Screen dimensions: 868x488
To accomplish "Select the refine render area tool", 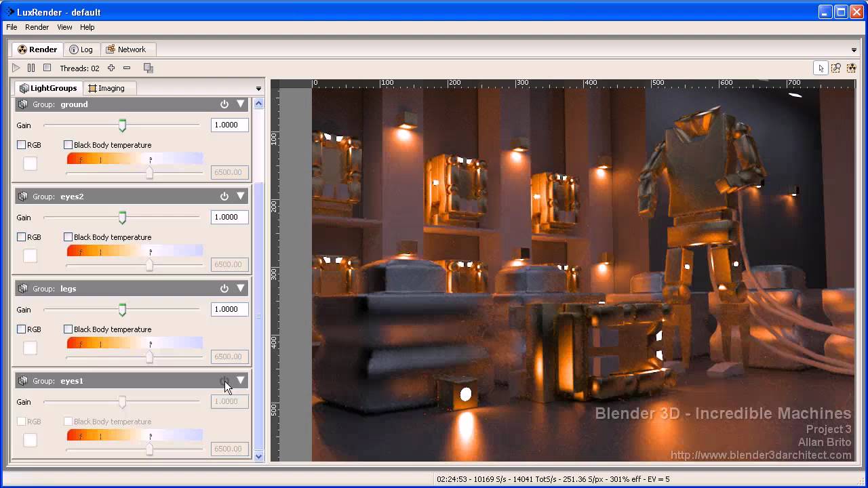I will (851, 68).
